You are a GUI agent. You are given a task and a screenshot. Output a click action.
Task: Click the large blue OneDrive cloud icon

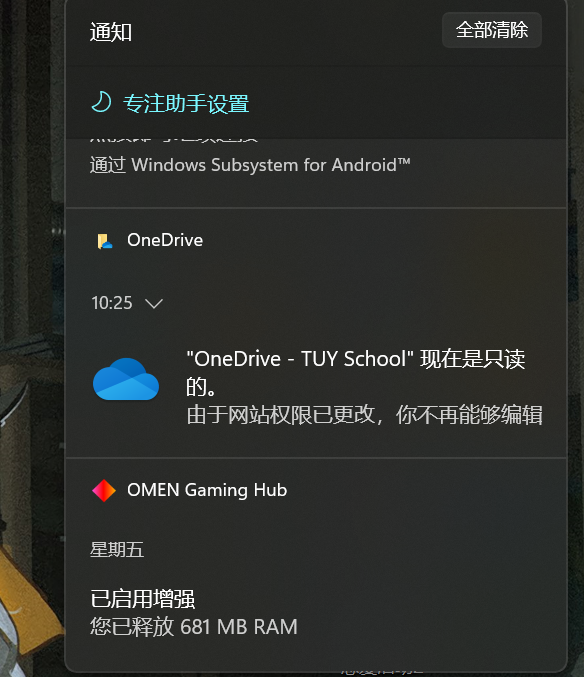(x=126, y=379)
